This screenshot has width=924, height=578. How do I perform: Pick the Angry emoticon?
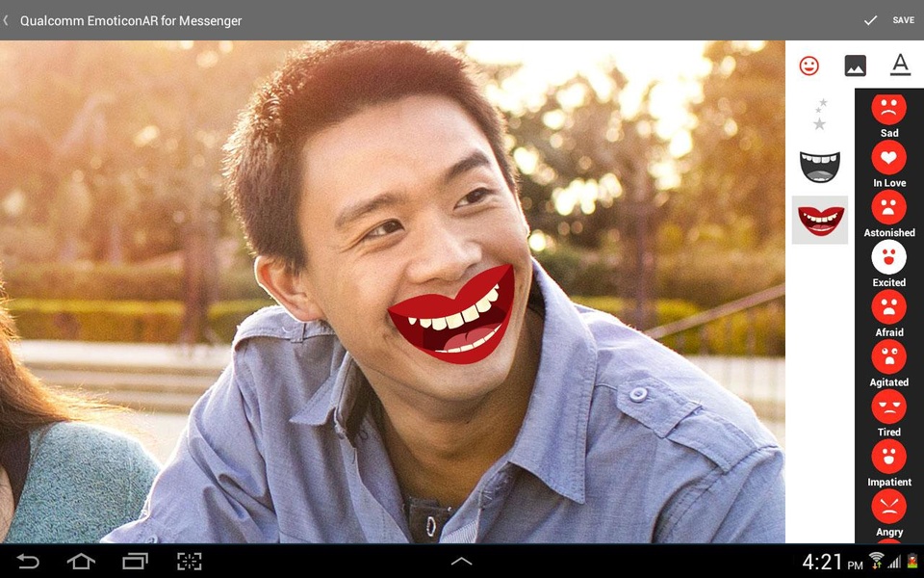[x=888, y=507]
